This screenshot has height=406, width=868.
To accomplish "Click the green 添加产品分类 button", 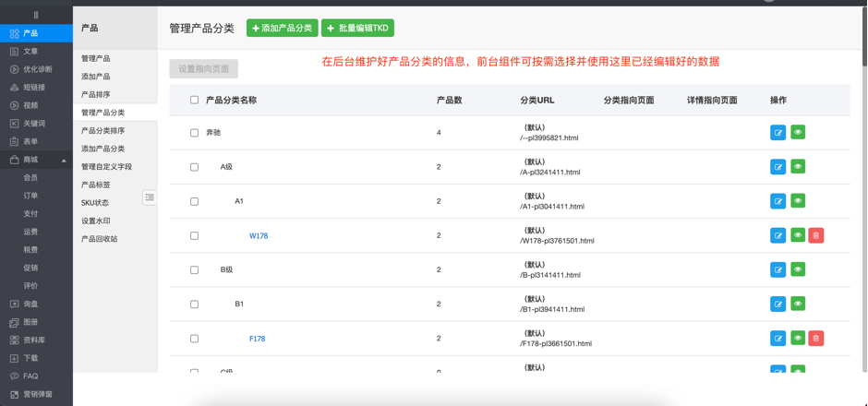I will click(x=283, y=29).
